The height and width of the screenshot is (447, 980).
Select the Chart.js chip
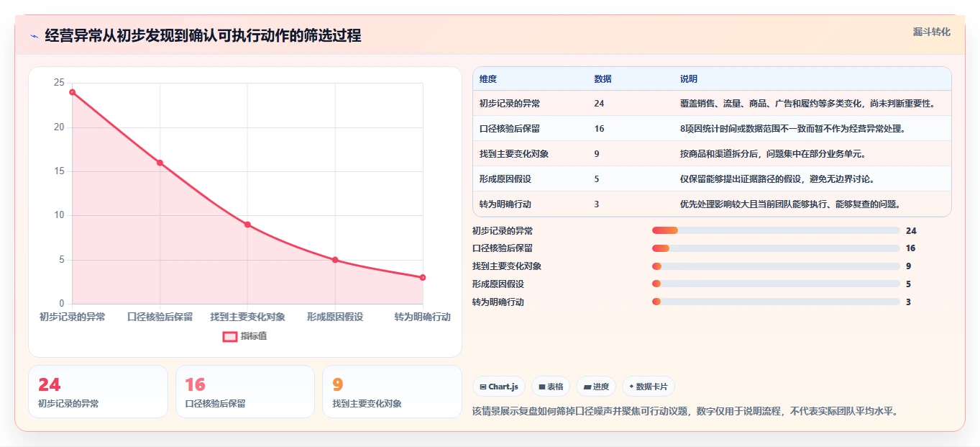click(x=499, y=387)
